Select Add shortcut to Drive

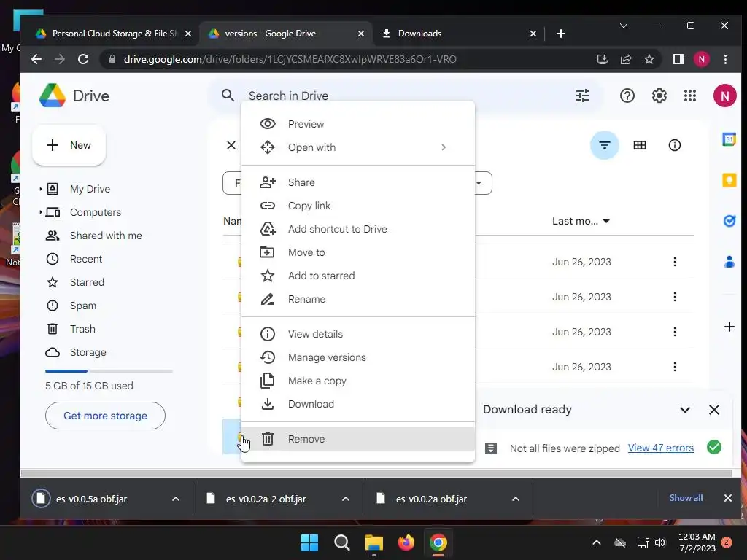click(x=357, y=229)
